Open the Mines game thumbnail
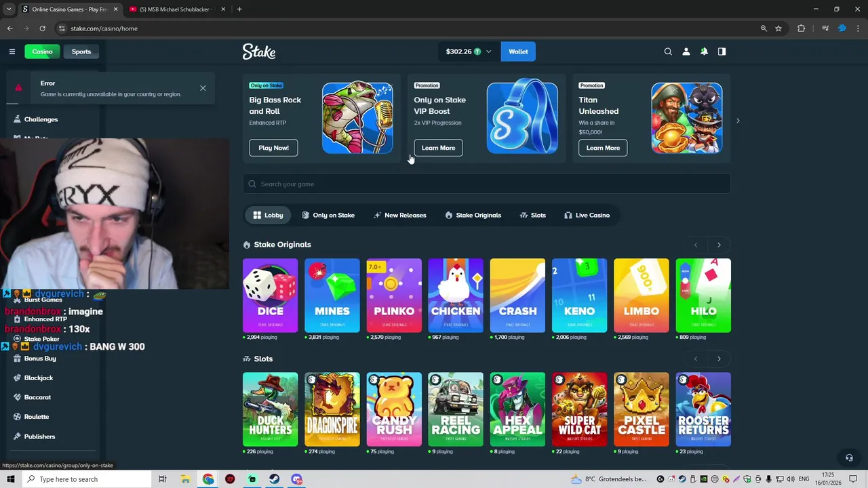 click(332, 296)
